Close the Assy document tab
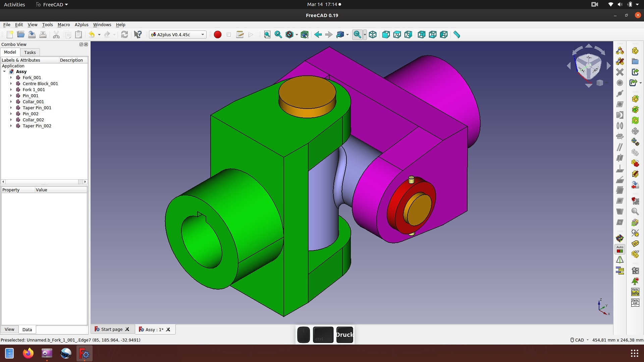This screenshot has height=362, width=644. (168, 329)
